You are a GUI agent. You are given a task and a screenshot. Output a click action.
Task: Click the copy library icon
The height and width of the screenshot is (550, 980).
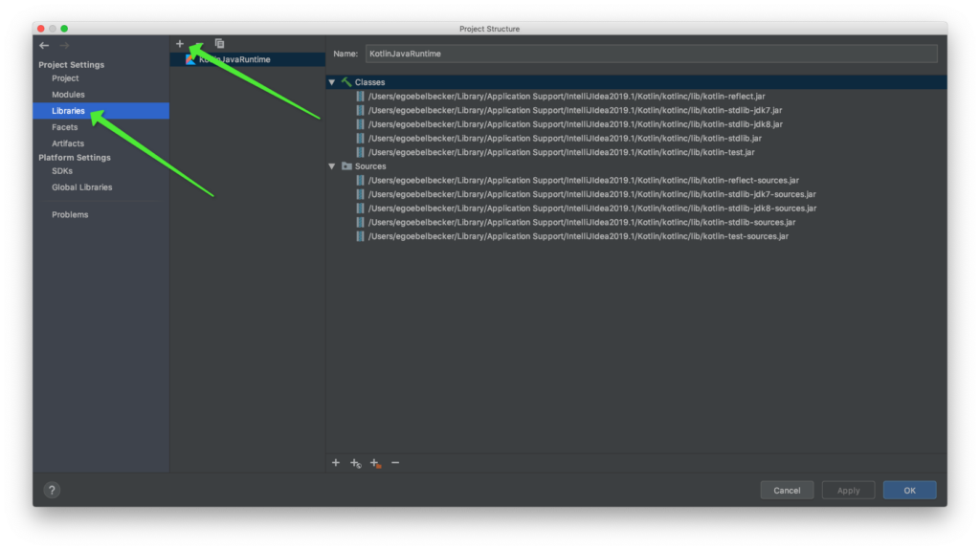[219, 44]
